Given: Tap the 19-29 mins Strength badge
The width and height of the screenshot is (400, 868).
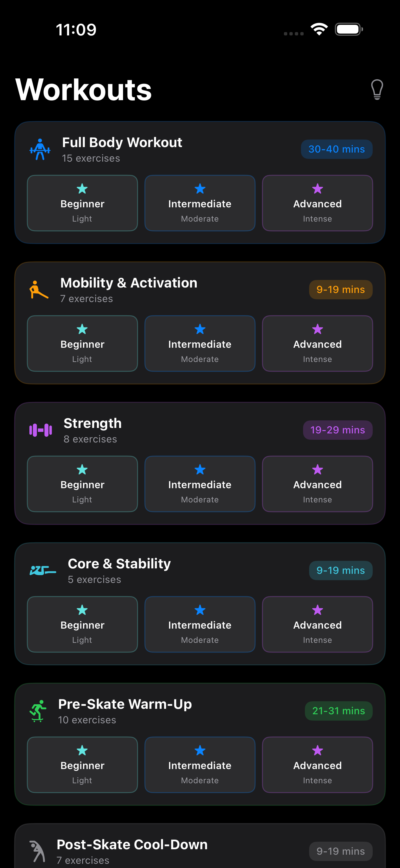Looking at the screenshot, I should [x=338, y=430].
